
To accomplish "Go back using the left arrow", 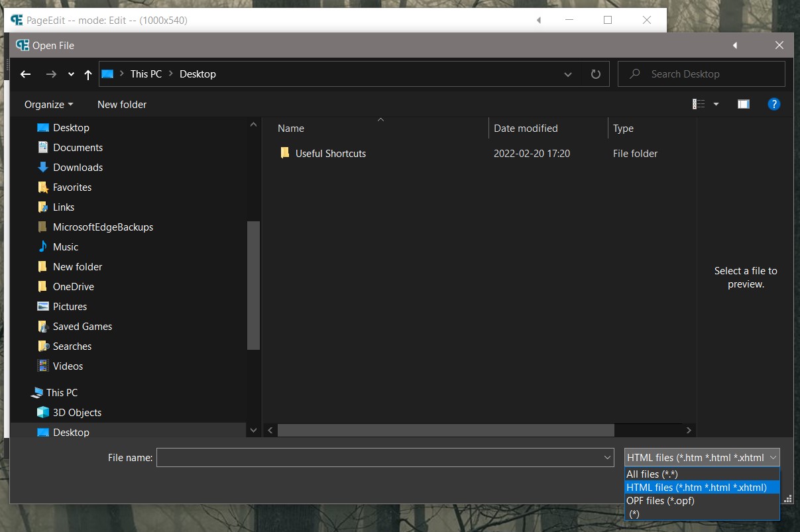I will point(26,74).
